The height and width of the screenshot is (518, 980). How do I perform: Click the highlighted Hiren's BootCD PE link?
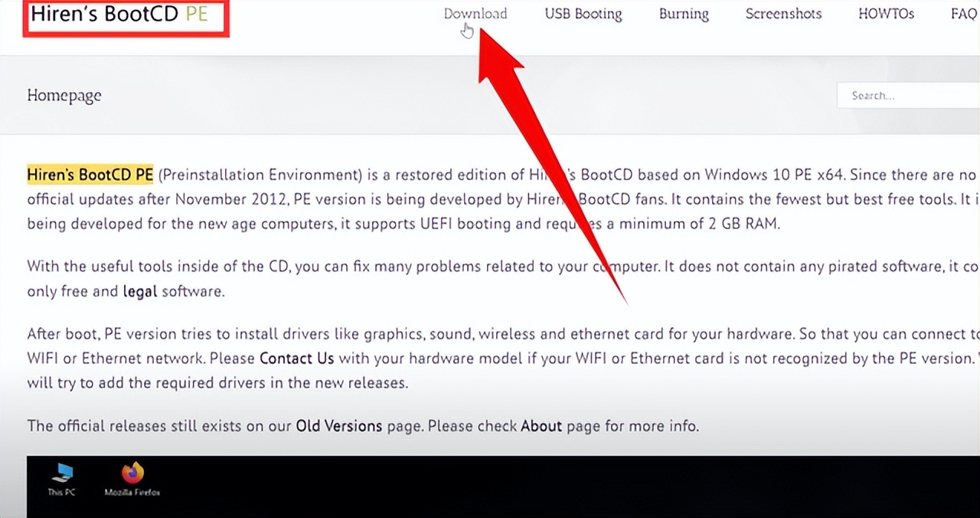coord(90,175)
